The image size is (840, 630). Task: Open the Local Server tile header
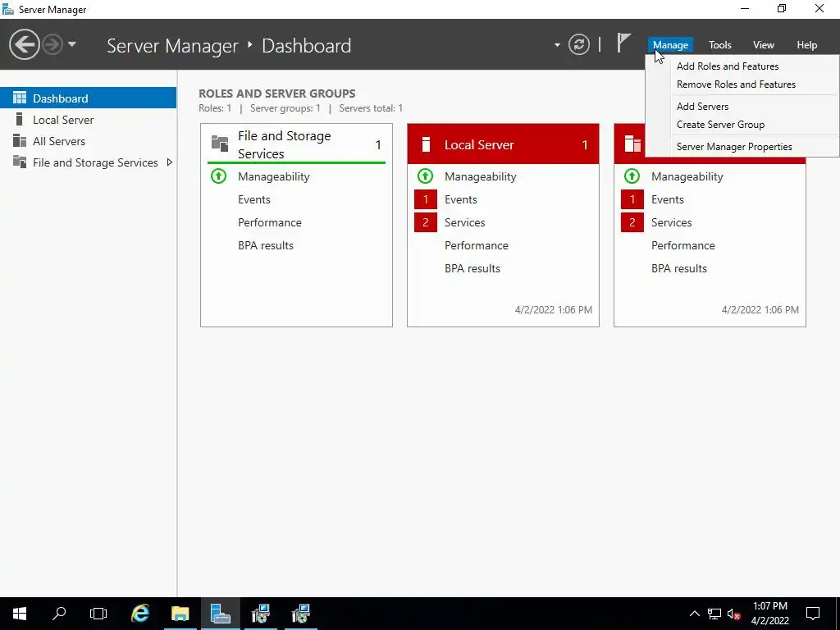click(x=503, y=144)
